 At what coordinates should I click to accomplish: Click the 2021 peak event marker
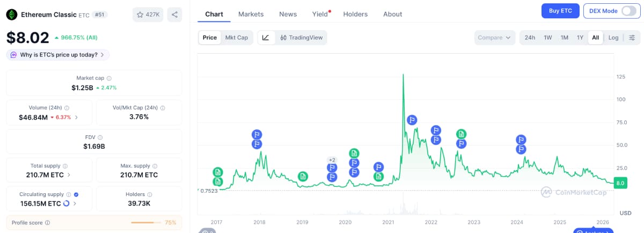click(x=412, y=120)
